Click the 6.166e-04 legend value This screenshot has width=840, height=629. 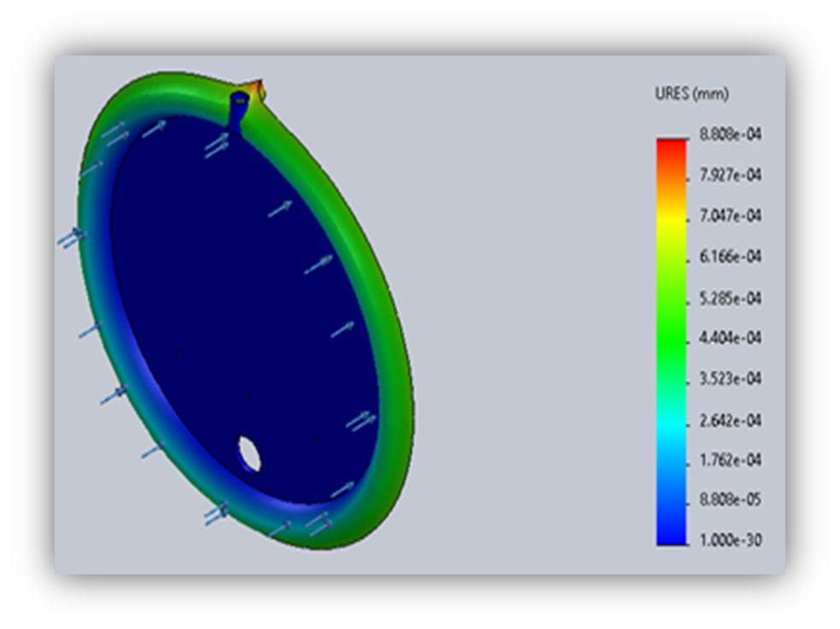(730, 256)
